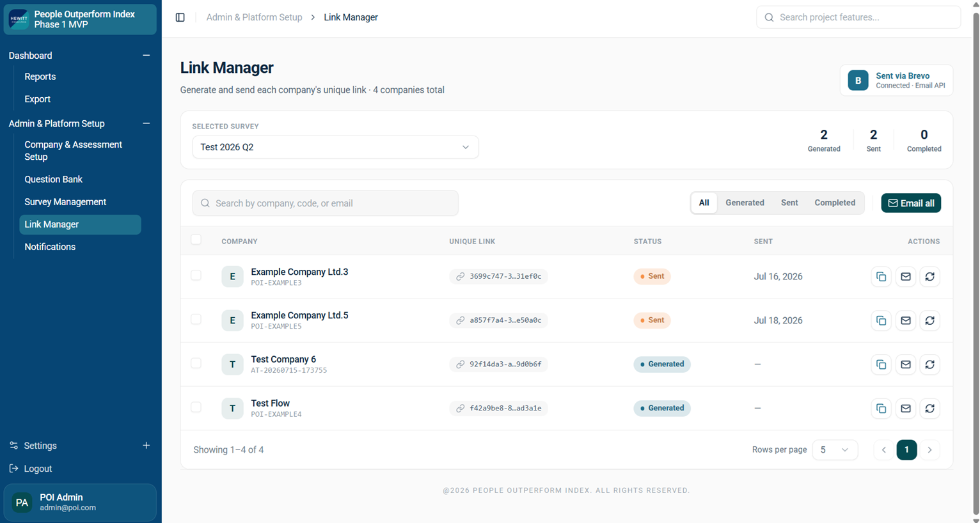The image size is (980, 523).
Task: Focus the company search field
Action: (325, 203)
